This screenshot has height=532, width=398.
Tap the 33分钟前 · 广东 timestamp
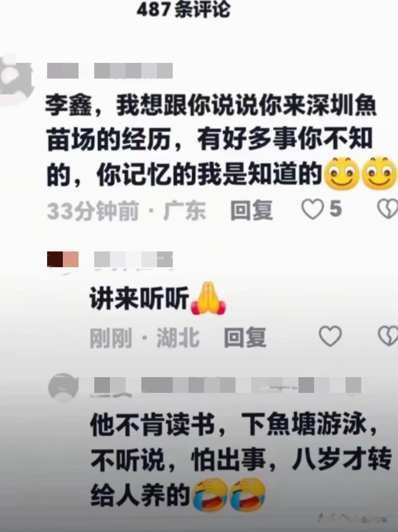(126, 210)
